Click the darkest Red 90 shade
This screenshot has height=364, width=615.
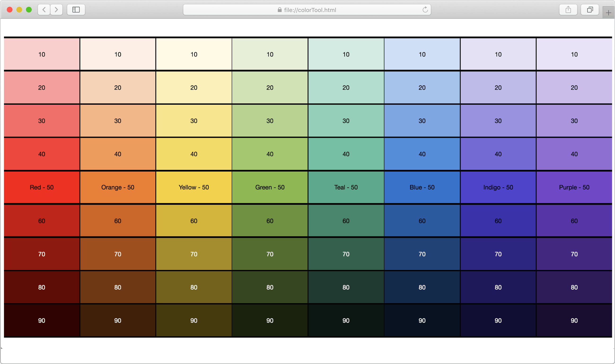[x=42, y=320]
